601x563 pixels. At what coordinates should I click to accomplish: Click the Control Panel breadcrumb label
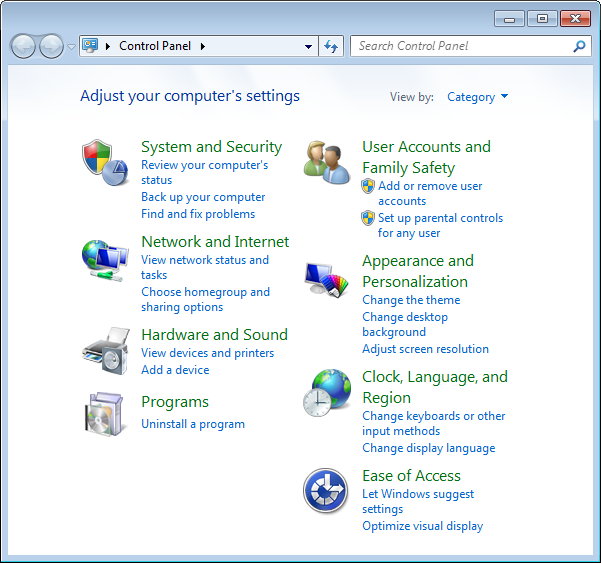[155, 46]
